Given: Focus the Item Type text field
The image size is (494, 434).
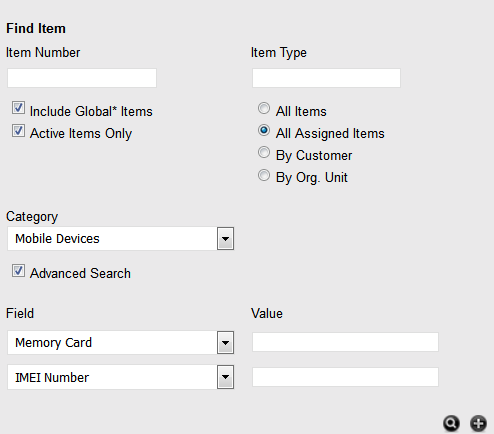Looking at the screenshot, I should click(x=326, y=78).
